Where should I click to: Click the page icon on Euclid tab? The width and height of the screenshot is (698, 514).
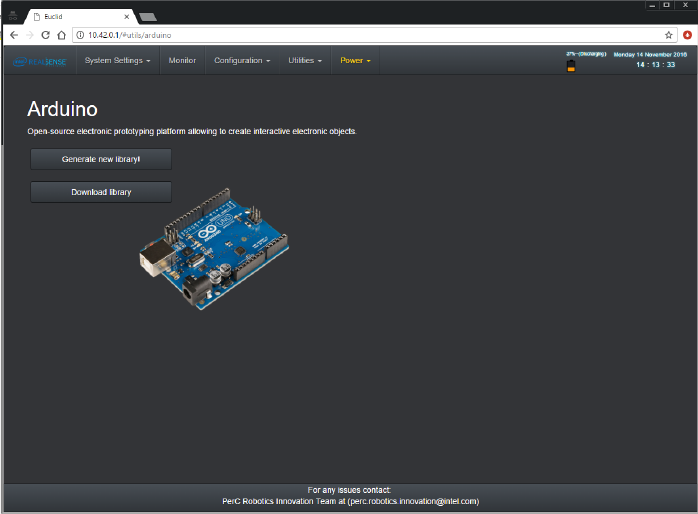pyautogui.click(x=37, y=17)
